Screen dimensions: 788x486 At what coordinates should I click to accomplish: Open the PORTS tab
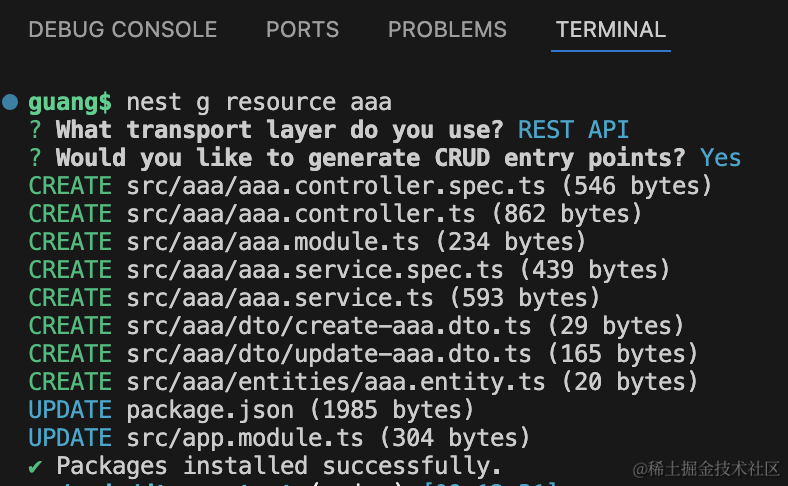click(x=302, y=30)
